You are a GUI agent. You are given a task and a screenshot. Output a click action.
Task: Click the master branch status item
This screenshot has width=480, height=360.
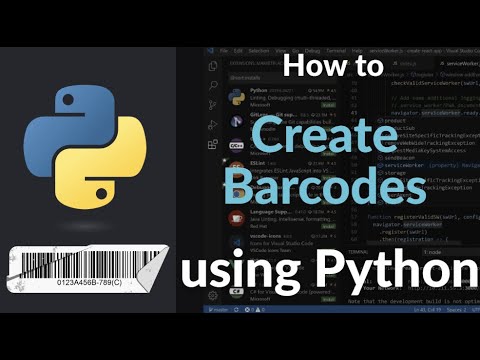tap(218, 310)
